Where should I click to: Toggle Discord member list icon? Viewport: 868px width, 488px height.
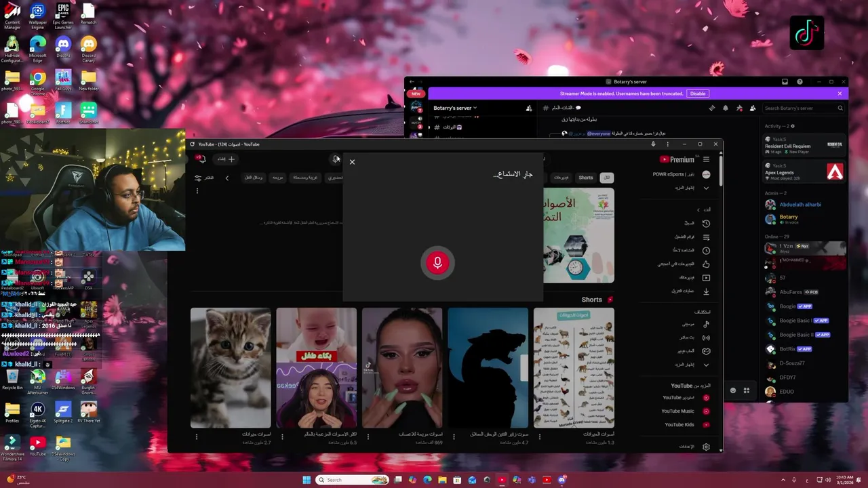tap(753, 108)
